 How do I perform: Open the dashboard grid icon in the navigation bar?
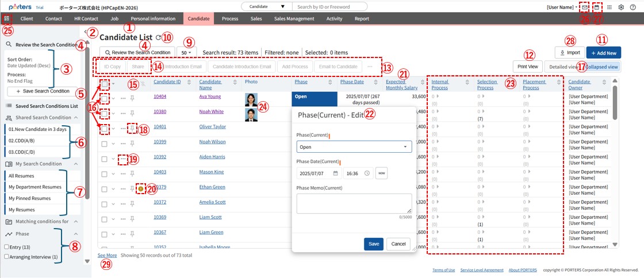tap(7, 18)
